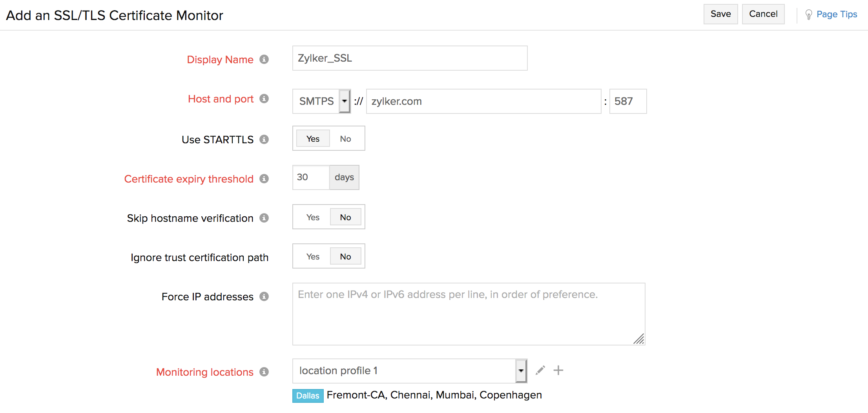Click the Monitoring locations info icon
Viewport: 868px width, 413px height.
(x=264, y=372)
